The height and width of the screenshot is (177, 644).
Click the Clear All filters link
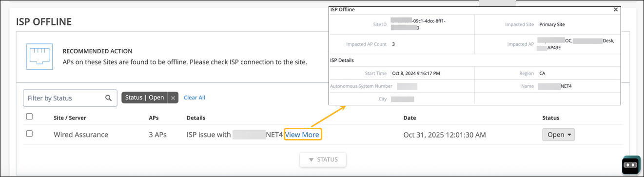pos(195,98)
